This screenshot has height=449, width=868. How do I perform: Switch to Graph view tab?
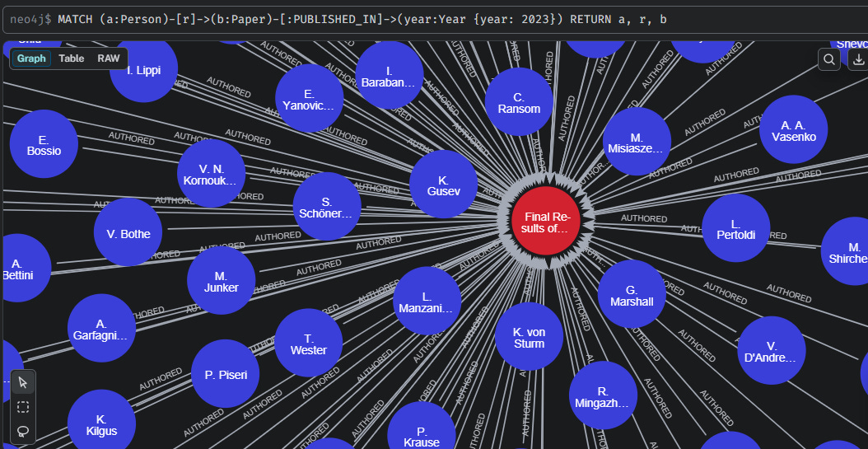click(x=31, y=58)
